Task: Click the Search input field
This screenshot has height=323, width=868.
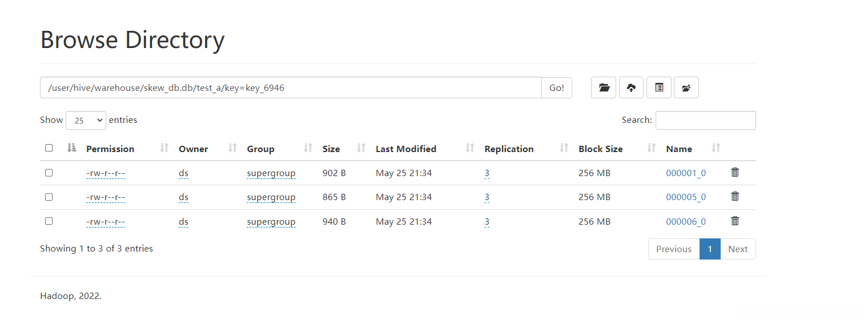Action: (x=705, y=121)
